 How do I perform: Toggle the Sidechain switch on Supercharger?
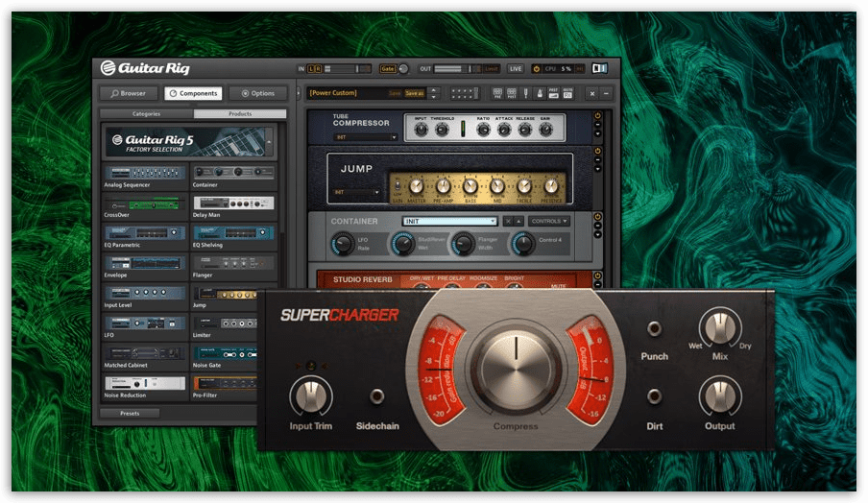tap(377, 396)
